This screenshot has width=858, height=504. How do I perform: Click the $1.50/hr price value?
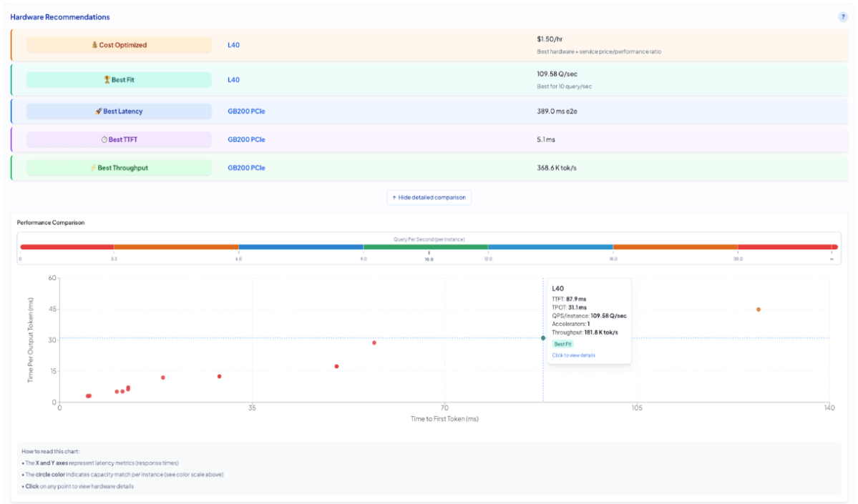pos(550,39)
